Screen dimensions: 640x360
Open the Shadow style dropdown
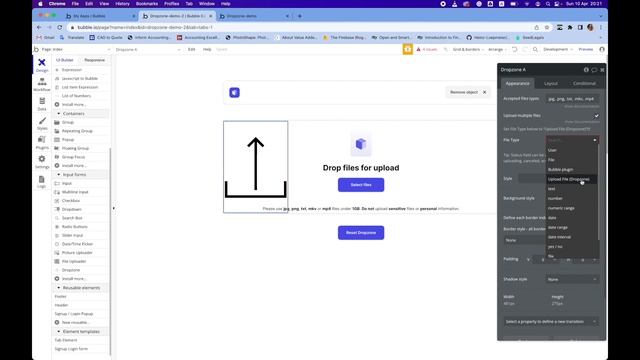(x=572, y=279)
